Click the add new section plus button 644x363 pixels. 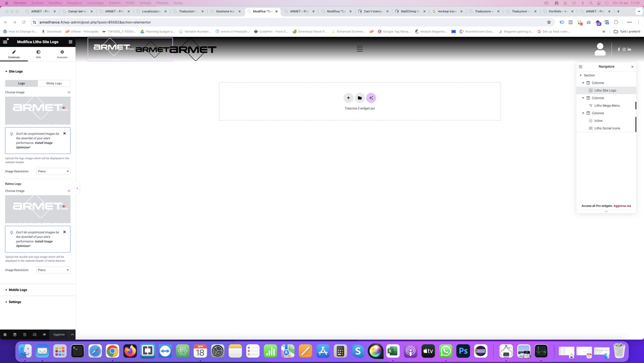coord(348,98)
